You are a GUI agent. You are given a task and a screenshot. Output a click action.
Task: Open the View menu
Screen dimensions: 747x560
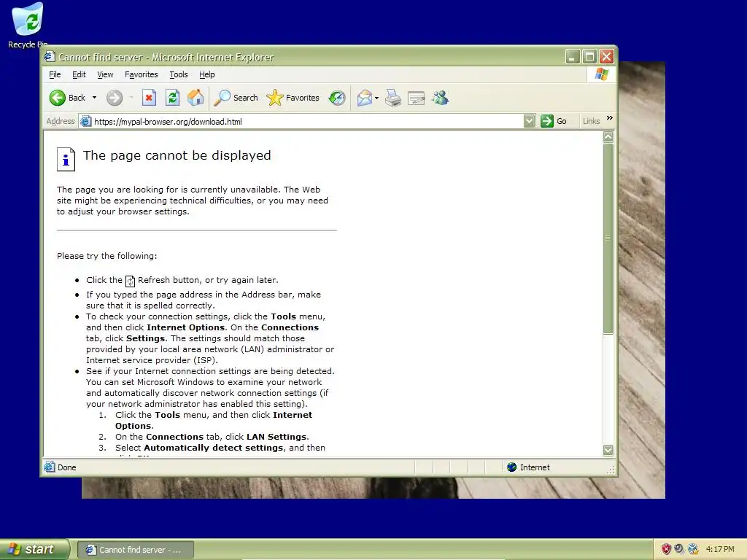pos(105,74)
